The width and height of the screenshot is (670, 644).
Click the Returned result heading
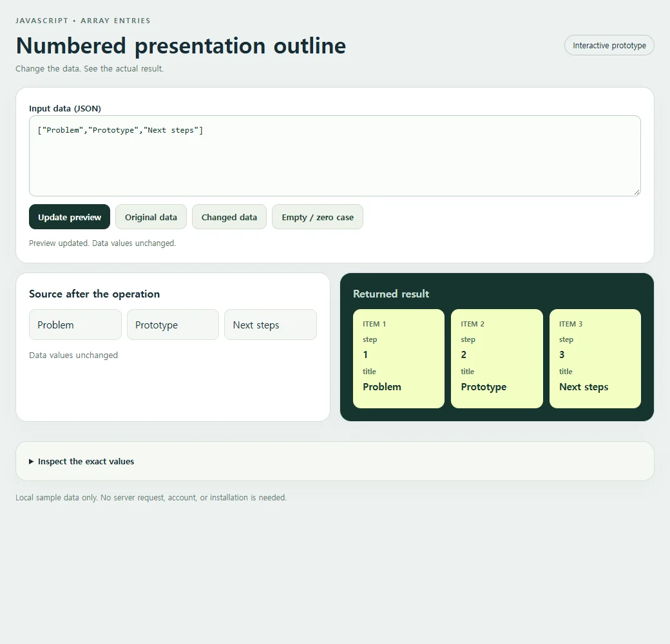pos(391,294)
